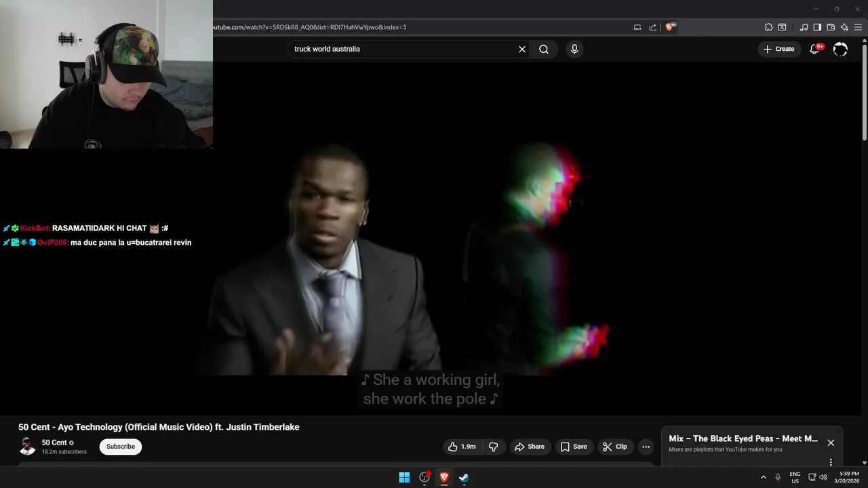
Task: Open the YouTube account avatar menu
Action: pos(840,49)
